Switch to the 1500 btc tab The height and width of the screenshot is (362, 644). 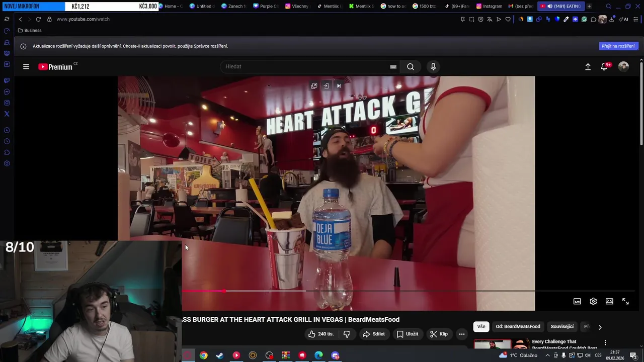point(426,6)
